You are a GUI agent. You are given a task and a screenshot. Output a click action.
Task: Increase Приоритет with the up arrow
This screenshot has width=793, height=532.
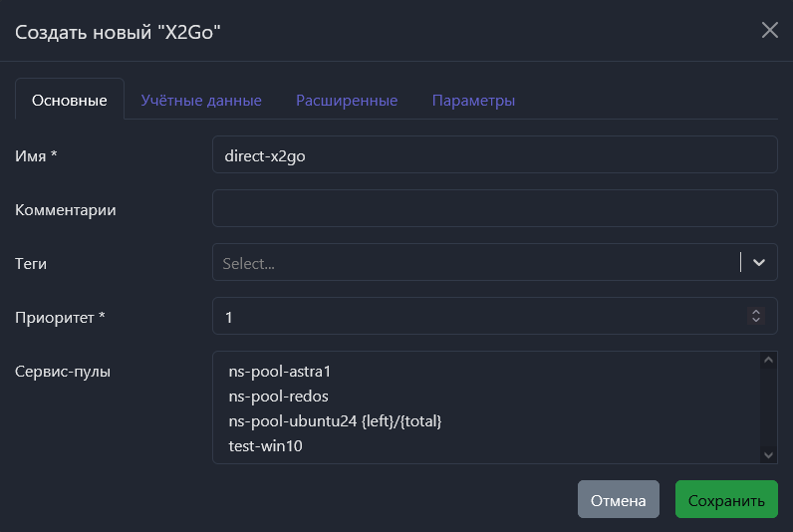coord(756,312)
